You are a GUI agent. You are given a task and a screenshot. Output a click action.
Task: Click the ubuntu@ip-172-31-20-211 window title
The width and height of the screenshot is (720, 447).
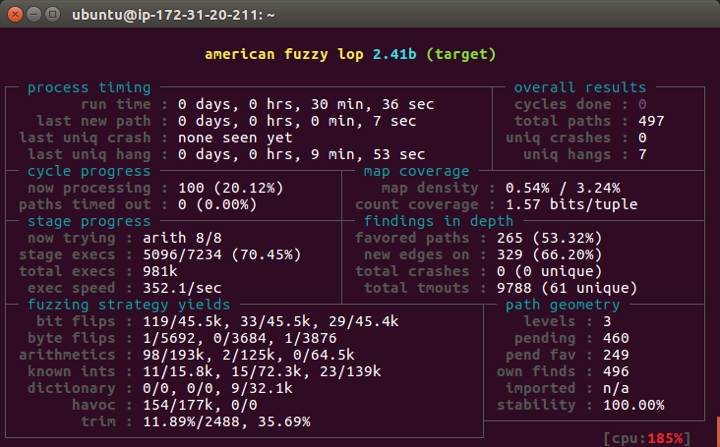174,14
